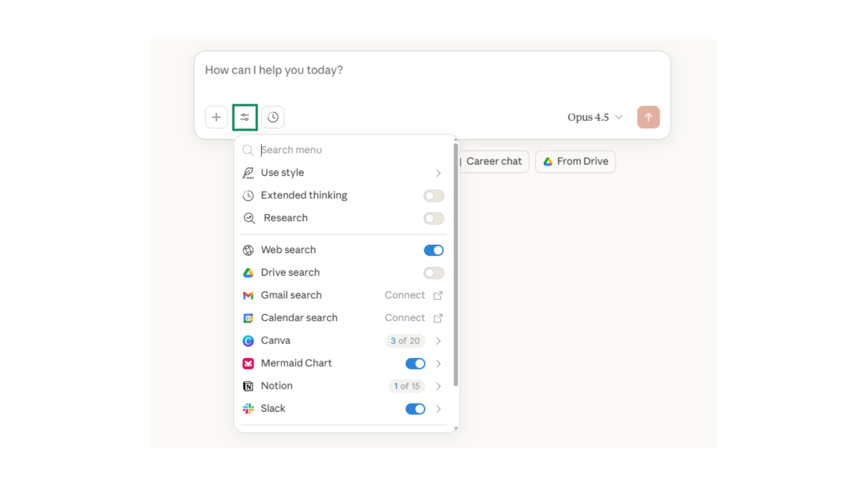Click Connect for Gmail search
This screenshot has width=868, height=488.
tap(405, 295)
